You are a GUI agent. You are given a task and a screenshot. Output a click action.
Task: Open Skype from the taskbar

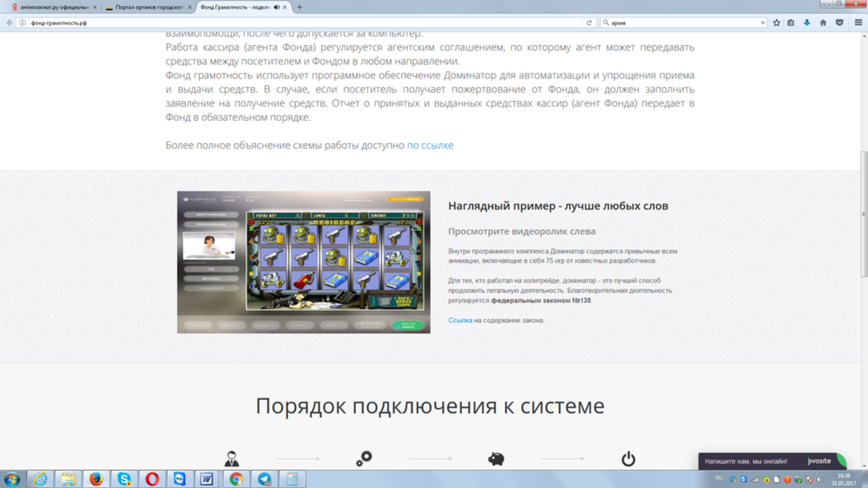coord(124,479)
